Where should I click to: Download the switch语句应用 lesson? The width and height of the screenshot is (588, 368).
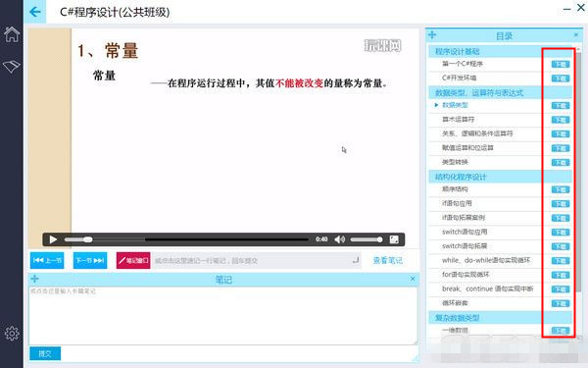pyautogui.click(x=561, y=233)
